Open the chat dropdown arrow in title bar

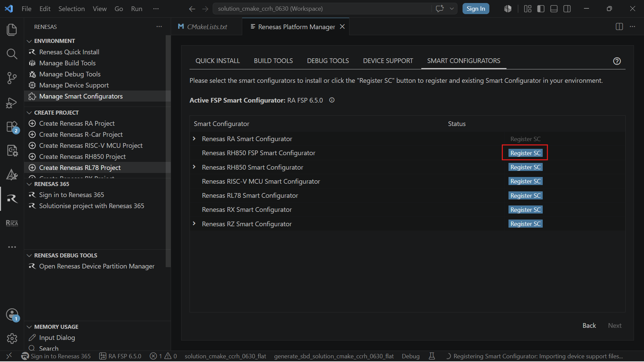click(x=452, y=9)
